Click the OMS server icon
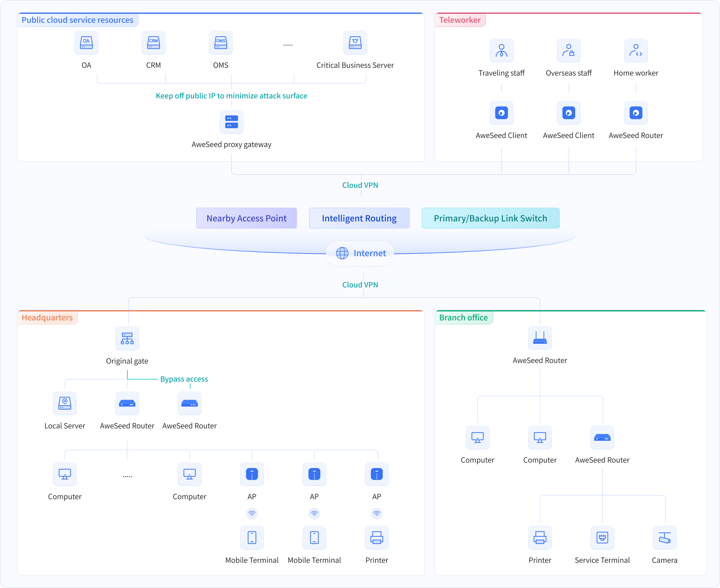This screenshot has width=720, height=588. pyautogui.click(x=221, y=43)
